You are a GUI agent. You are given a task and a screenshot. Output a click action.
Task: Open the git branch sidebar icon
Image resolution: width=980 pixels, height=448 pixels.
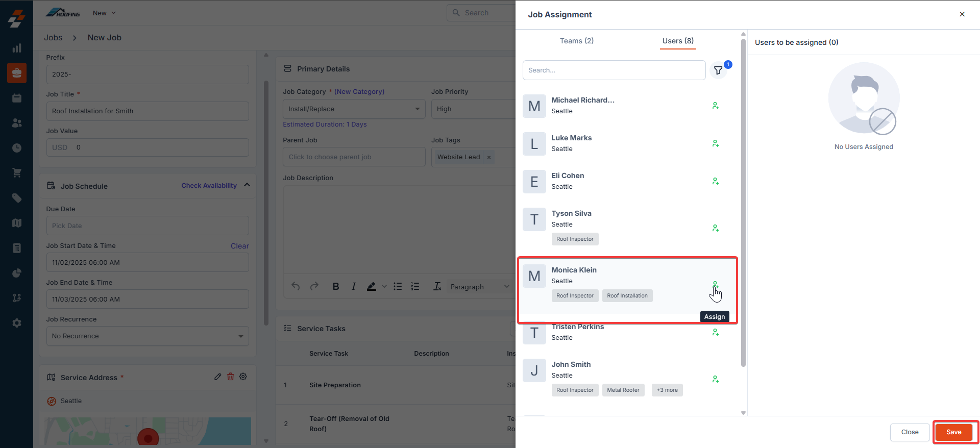(17, 298)
